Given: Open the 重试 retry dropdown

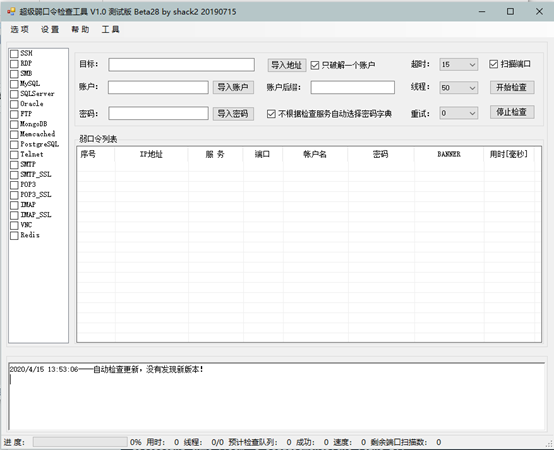Looking at the screenshot, I should (459, 113).
